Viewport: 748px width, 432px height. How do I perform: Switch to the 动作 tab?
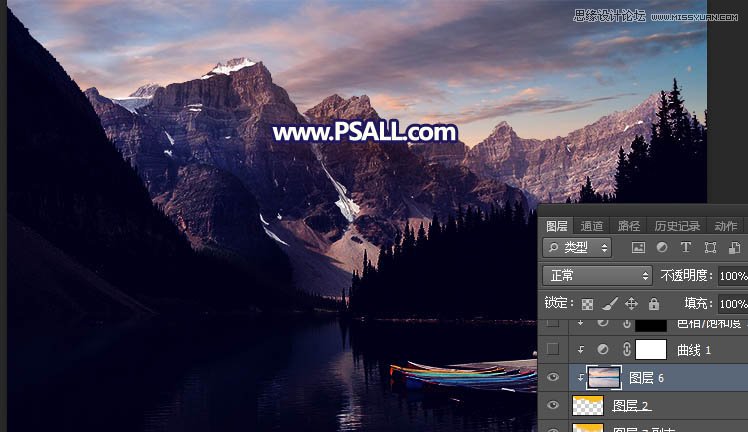pyautogui.click(x=726, y=226)
